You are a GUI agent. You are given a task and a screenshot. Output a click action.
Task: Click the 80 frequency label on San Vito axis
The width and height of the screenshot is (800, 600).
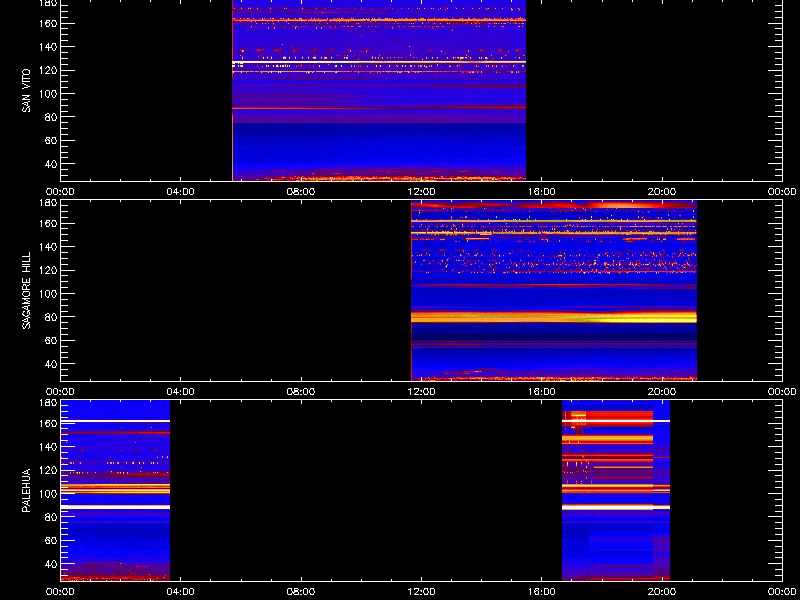click(51, 117)
